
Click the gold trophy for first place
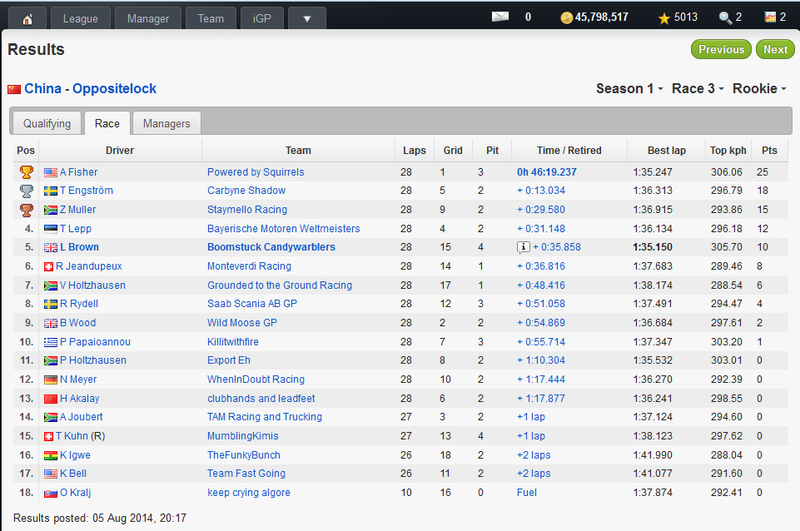[x=26, y=172]
